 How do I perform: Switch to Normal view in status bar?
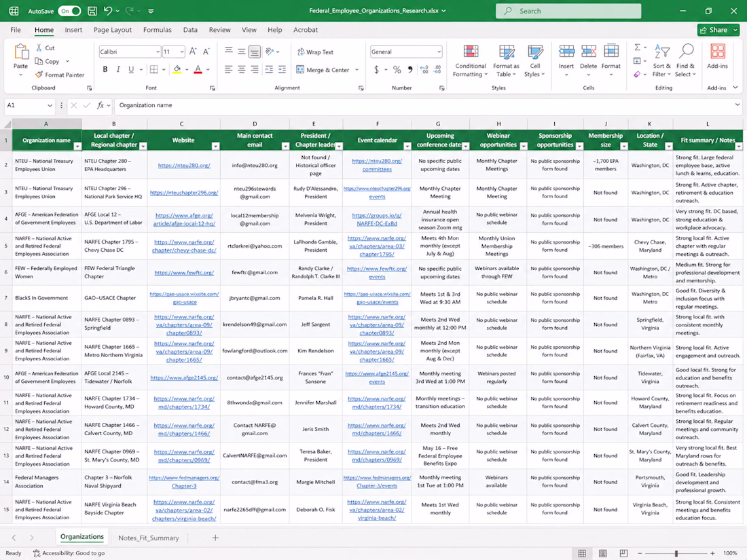(582, 553)
